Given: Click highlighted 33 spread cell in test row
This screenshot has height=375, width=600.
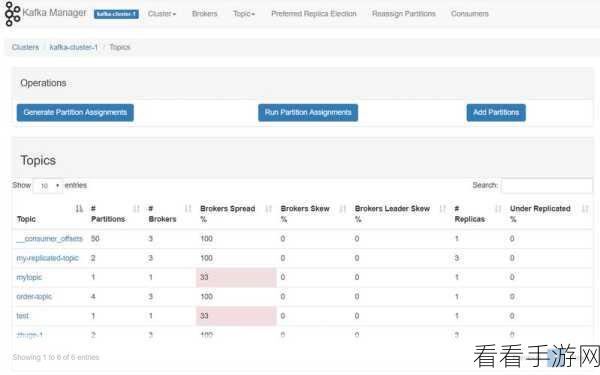Looking at the screenshot, I should (236, 316).
